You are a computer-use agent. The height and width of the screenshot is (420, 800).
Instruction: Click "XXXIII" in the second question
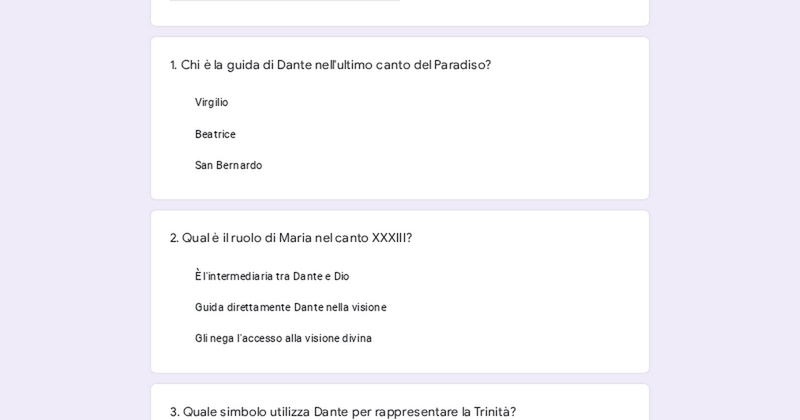click(391, 238)
